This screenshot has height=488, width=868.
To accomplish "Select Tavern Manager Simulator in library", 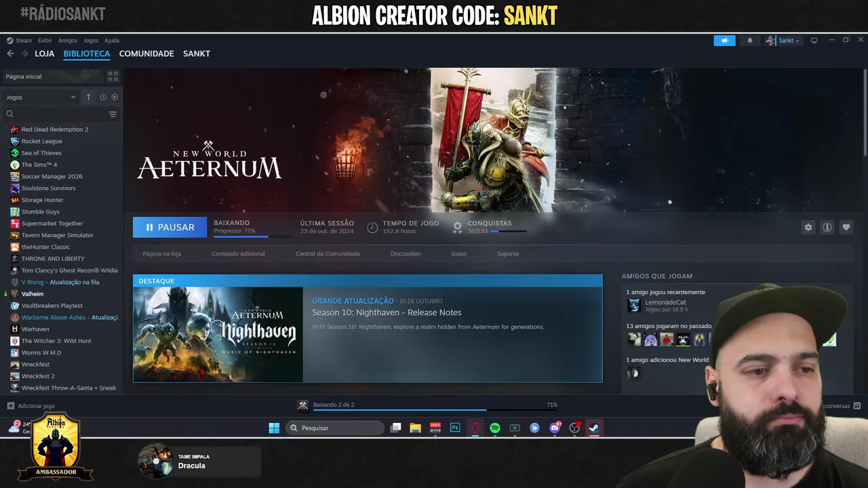I will click(x=58, y=235).
